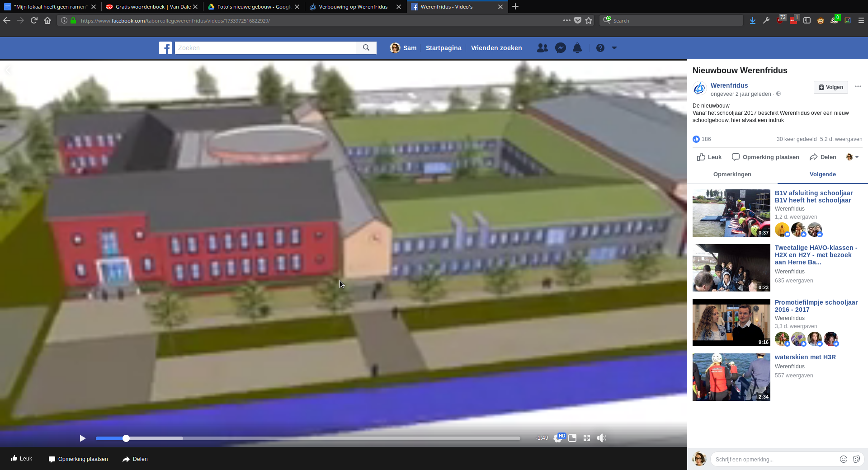Image resolution: width=868 pixels, height=470 pixels.
Task: Expand the account dropdown arrow in header
Action: 614,48
